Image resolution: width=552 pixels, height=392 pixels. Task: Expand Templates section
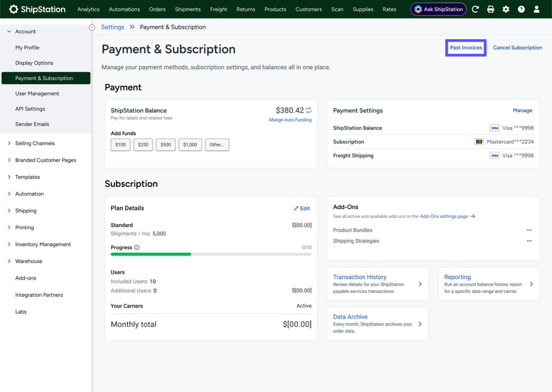[x=9, y=177]
